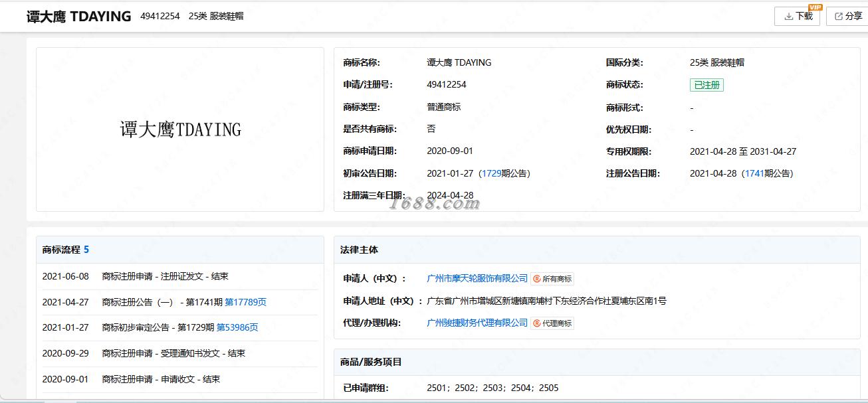This screenshot has width=868, height=403.
Task: Click 商标名称 value 谭大鹰 TDAYING
Action: [x=459, y=62]
